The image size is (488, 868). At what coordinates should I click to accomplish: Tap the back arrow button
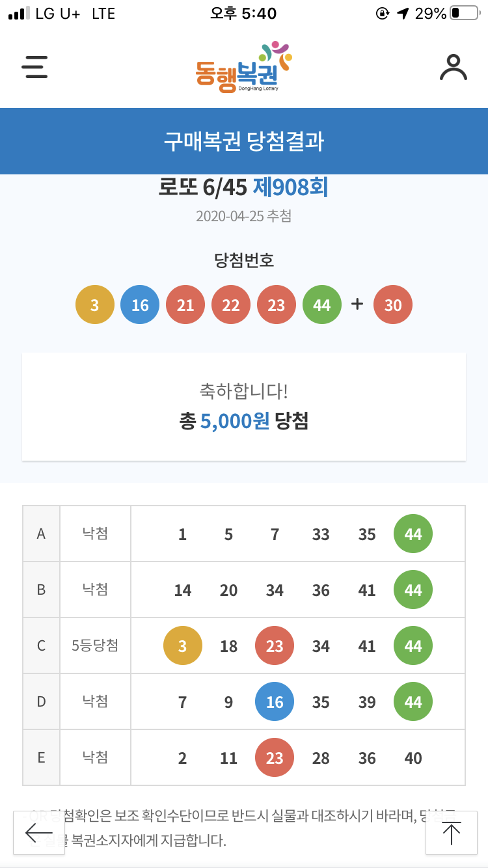tap(39, 833)
